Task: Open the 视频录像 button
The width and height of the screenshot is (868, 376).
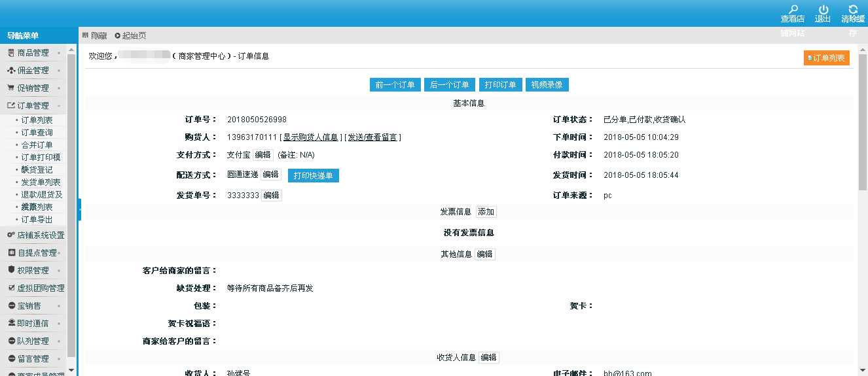Action: 547,85
